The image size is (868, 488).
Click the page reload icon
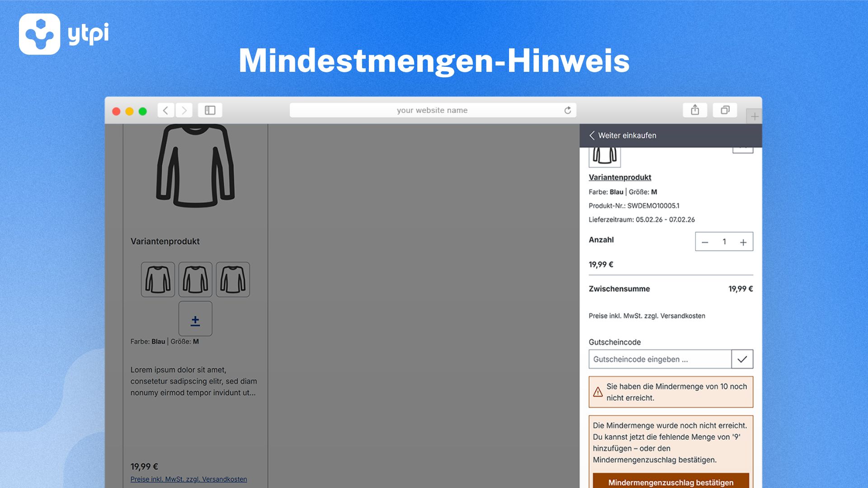567,110
